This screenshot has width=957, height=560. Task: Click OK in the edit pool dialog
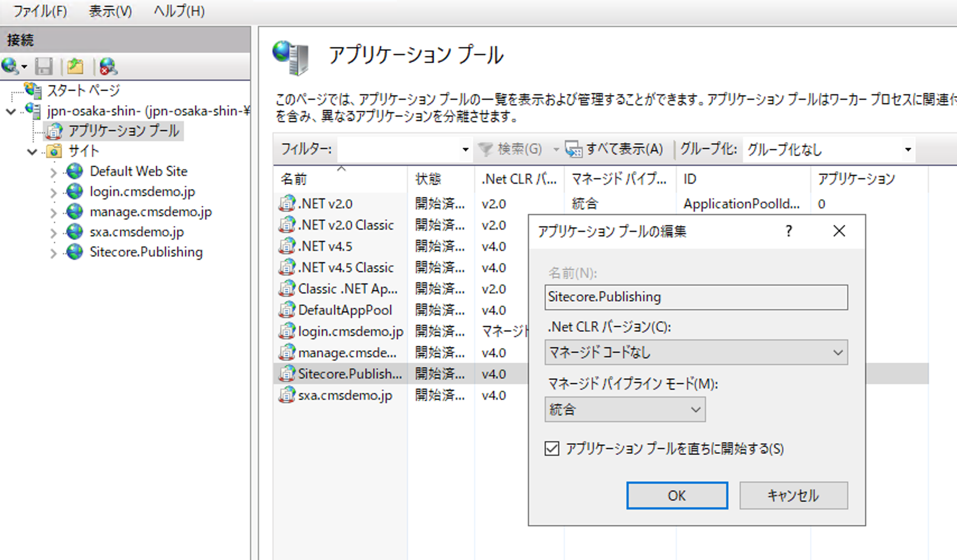pos(677,496)
